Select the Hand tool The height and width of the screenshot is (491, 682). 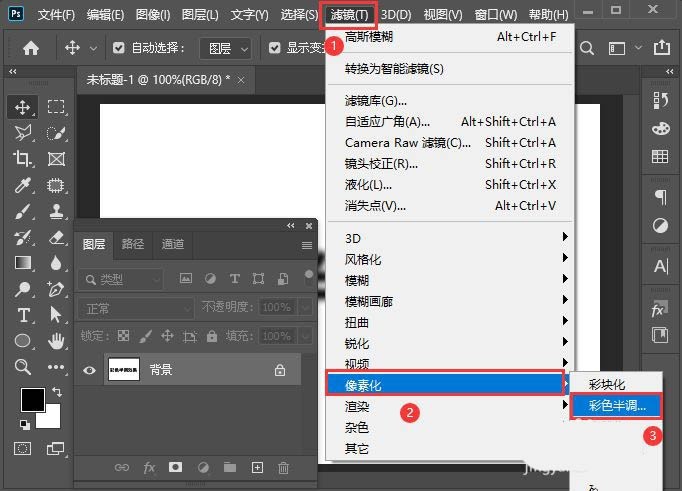point(56,341)
